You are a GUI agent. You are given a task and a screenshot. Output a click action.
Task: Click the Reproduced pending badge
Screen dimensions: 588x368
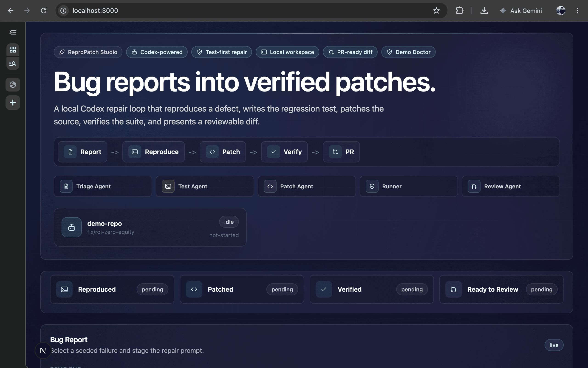point(153,290)
